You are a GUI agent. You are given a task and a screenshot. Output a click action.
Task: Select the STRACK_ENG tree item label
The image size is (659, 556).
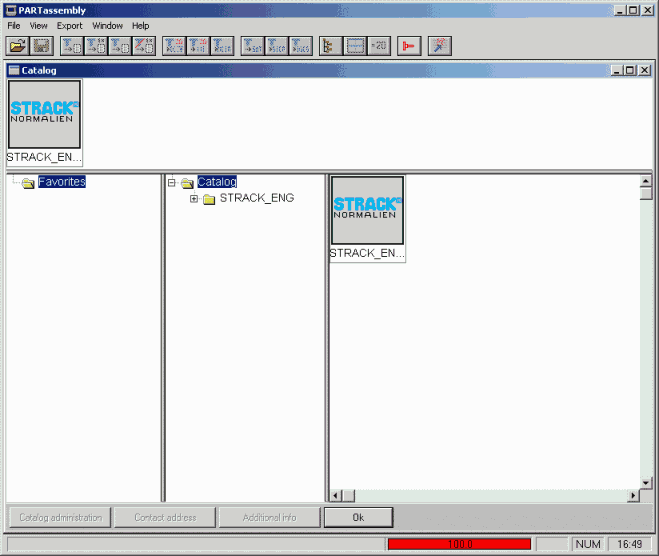[x=257, y=198]
